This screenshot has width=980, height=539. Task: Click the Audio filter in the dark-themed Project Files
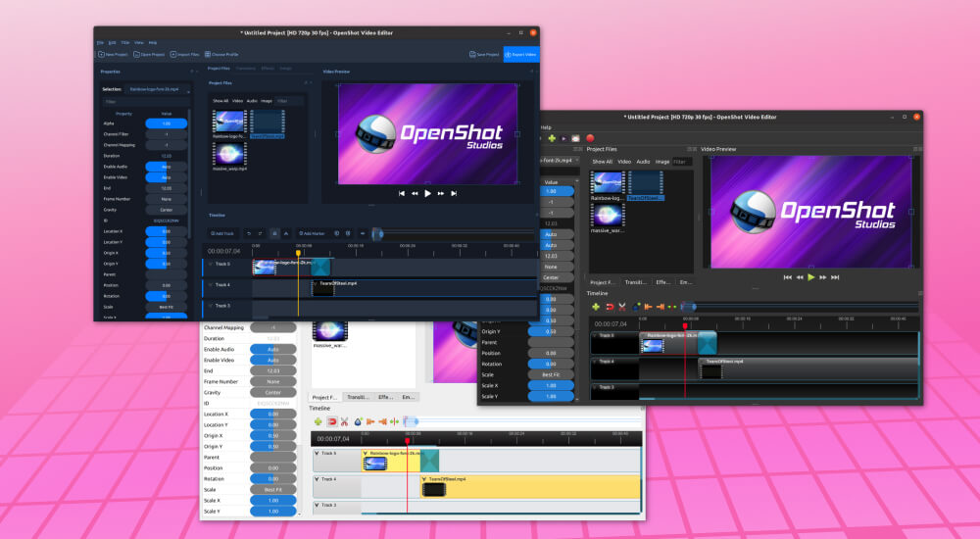click(643, 162)
